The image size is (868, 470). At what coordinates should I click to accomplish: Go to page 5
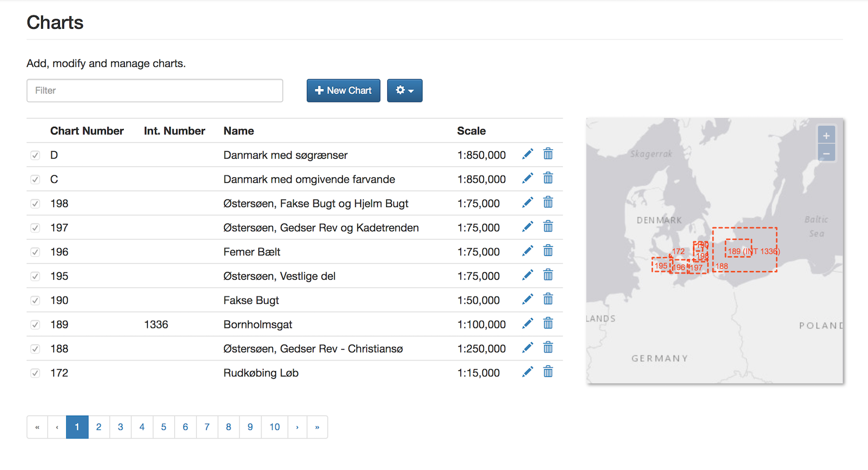(164, 427)
